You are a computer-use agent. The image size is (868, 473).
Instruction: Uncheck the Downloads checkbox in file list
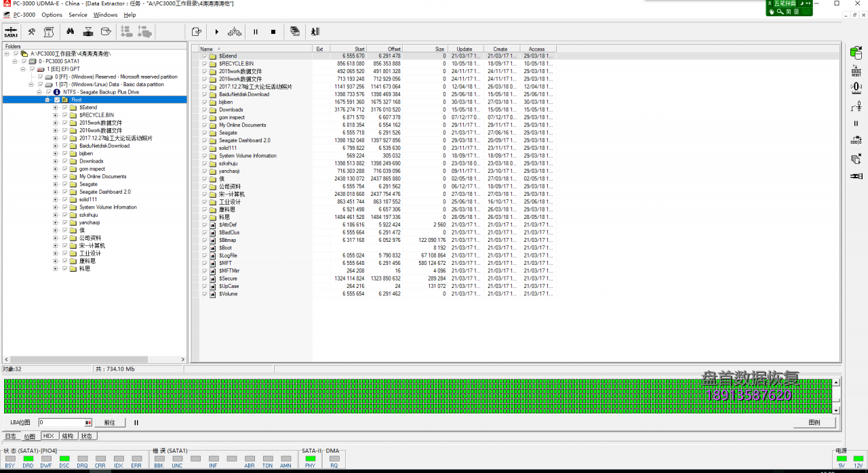tap(205, 110)
